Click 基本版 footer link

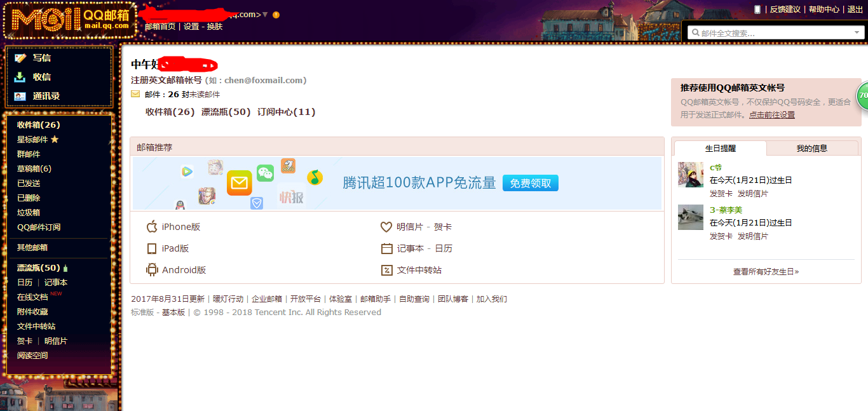(173, 313)
